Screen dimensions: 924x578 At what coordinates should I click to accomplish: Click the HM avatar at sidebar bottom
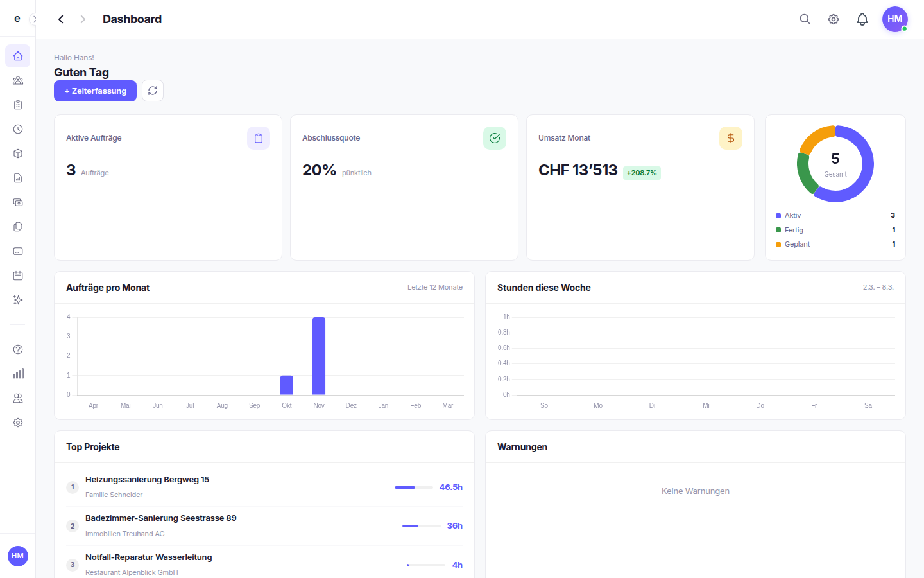(18, 556)
